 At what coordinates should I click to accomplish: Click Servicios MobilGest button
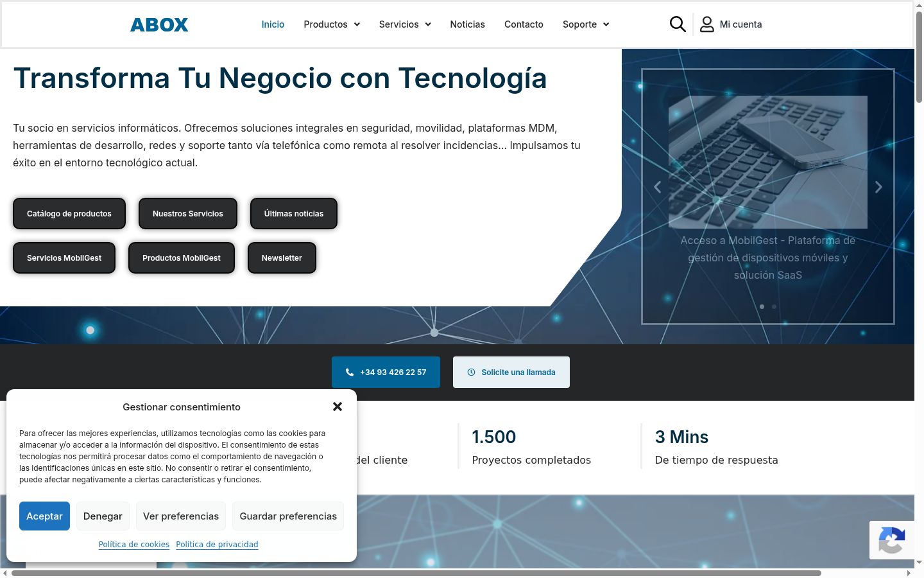[x=64, y=258]
